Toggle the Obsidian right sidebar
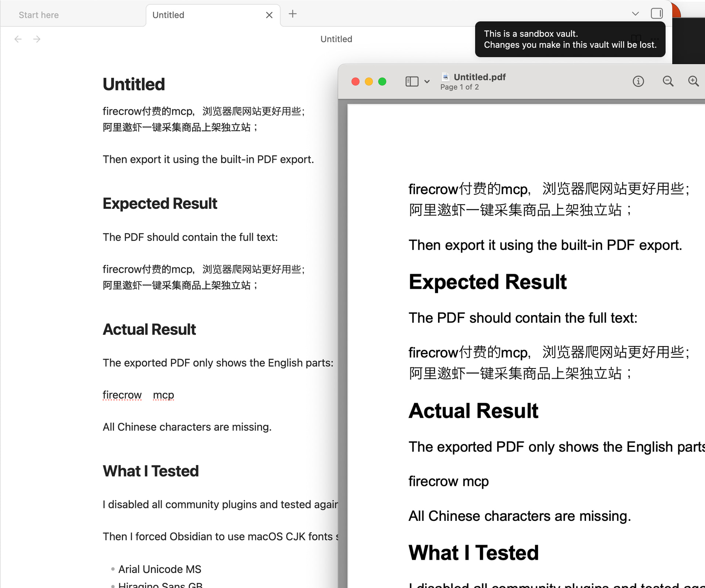This screenshot has height=588, width=705. (x=657, y=14)
